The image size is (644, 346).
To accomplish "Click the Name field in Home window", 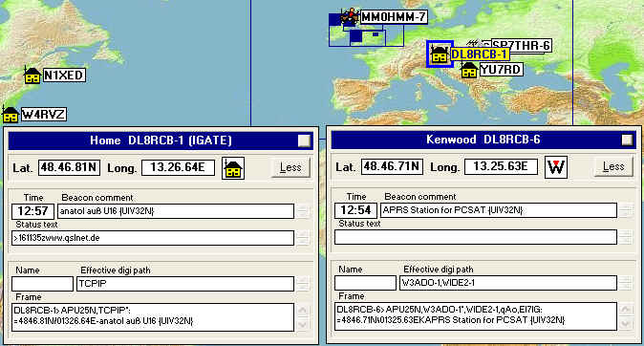I will point(43,284).
